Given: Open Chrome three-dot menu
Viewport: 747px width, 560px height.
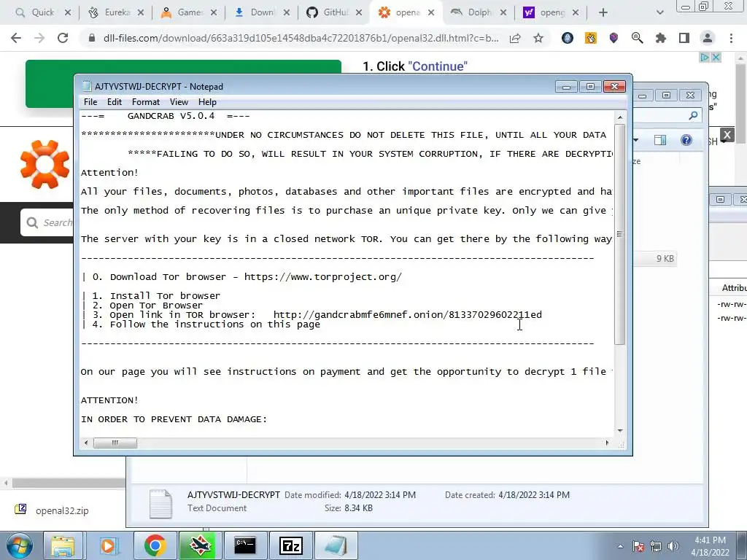Looking at the screenshot, I should pos(731,38).
